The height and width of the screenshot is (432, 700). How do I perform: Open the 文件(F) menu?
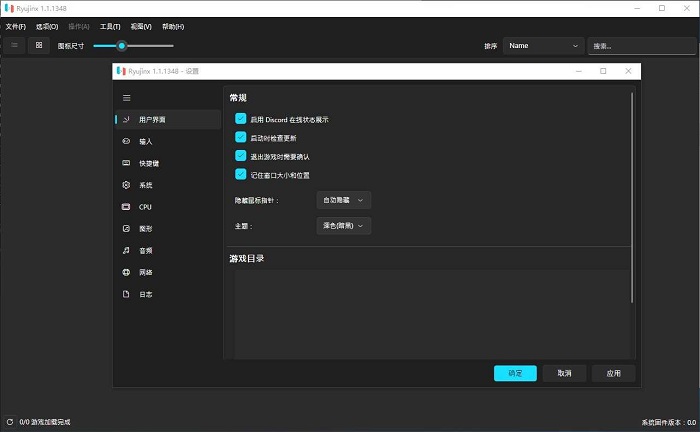point(16,27)
